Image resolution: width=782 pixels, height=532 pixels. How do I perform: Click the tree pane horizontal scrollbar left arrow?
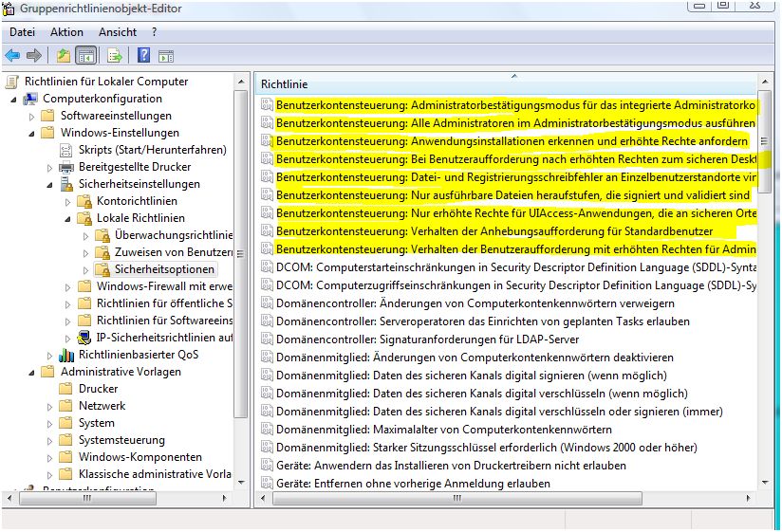pyautogui.click(x=9, y=498)
